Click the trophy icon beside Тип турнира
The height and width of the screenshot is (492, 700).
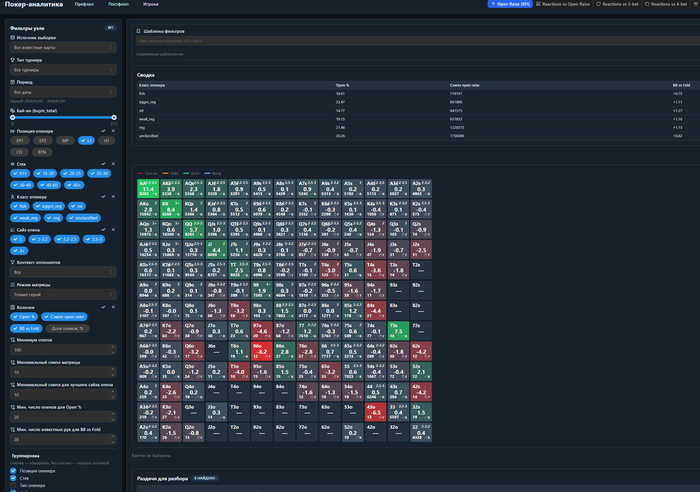[12, 60]
